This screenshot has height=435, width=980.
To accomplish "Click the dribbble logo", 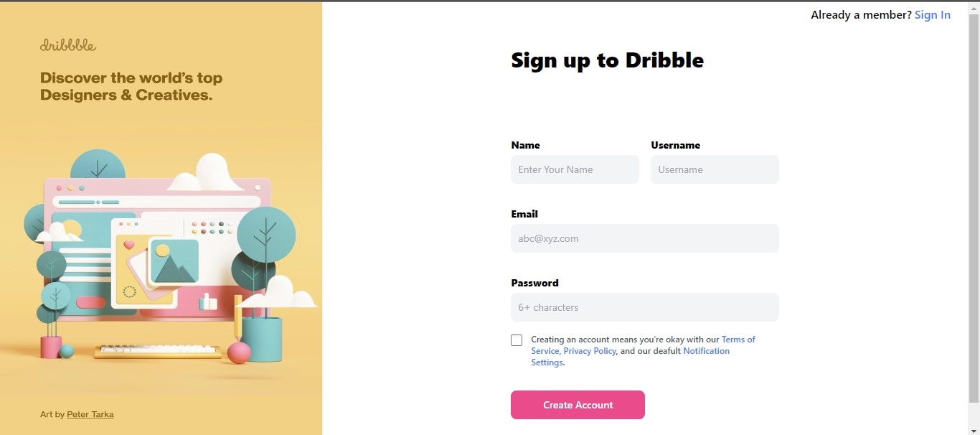I will [x=68, y=45].
